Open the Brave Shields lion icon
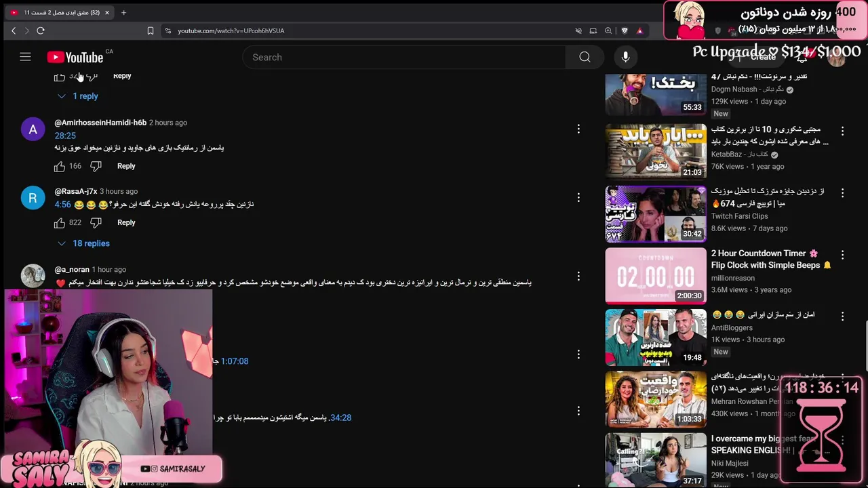The image size is (868, 488). (x=625, y=30)
